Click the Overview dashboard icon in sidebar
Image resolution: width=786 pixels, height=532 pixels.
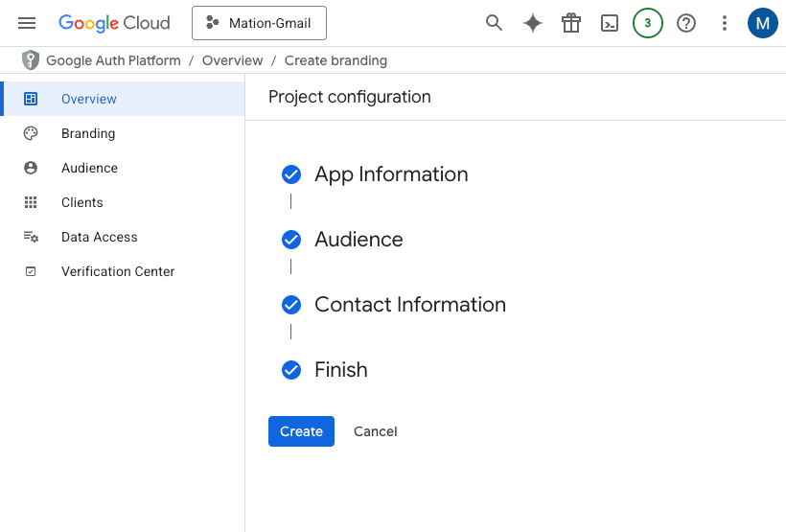click(31, 99)
